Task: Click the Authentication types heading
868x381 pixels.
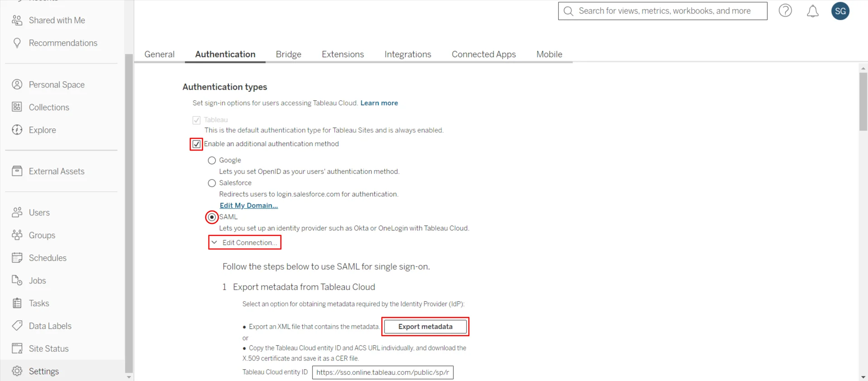Action: click(225, 87)
